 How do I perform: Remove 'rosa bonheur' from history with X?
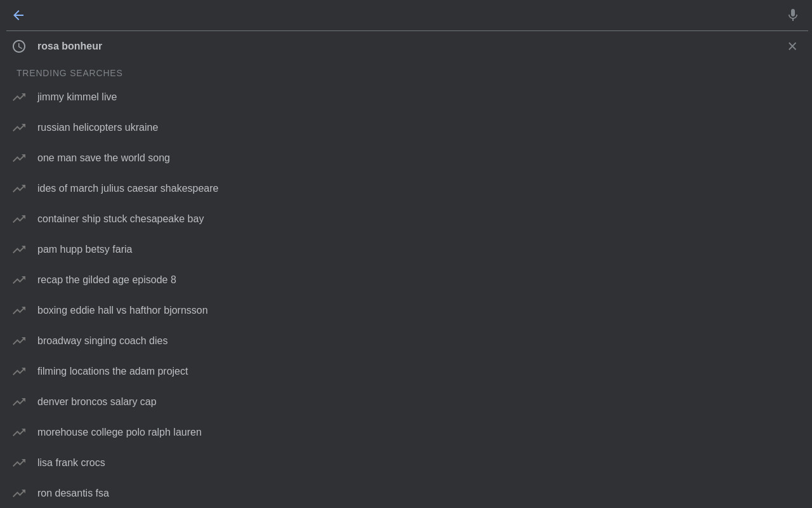pyautogui.click(x=792, y=46)
